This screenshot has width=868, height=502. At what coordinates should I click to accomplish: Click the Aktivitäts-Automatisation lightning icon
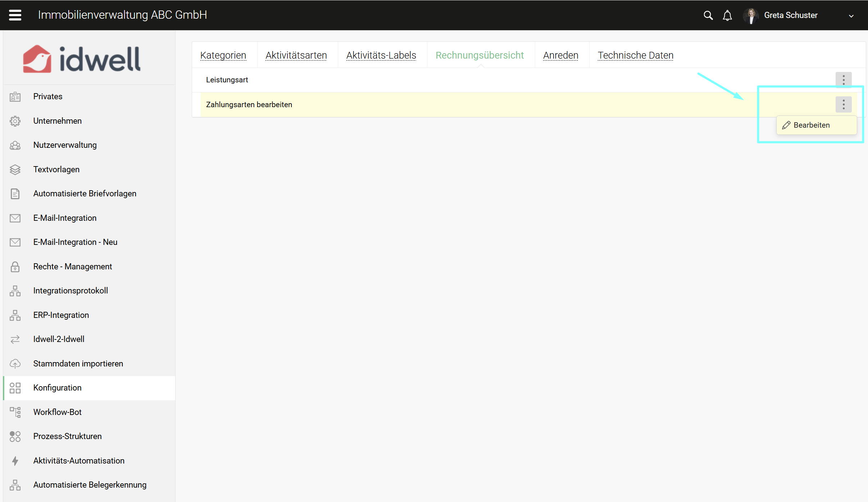point(15,461)
